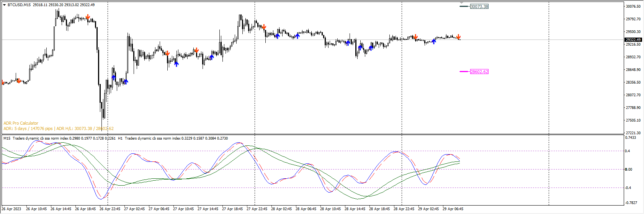Select the 30073.38 ADR high price label
Image resolution: width=644 pixels, height=214 pixels.
pos(479,7)
